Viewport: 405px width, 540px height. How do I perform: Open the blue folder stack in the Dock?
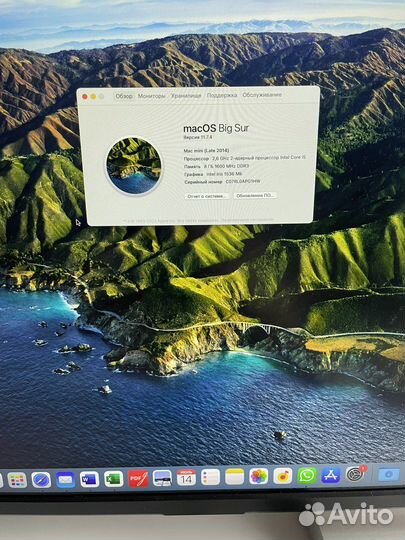pyautogui.click(x=389, y=475)
